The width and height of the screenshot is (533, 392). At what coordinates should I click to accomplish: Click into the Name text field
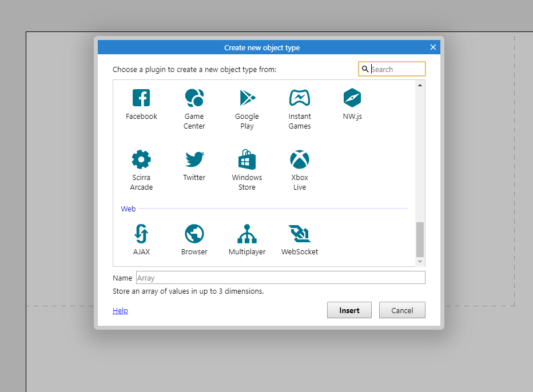coord(280,278)
